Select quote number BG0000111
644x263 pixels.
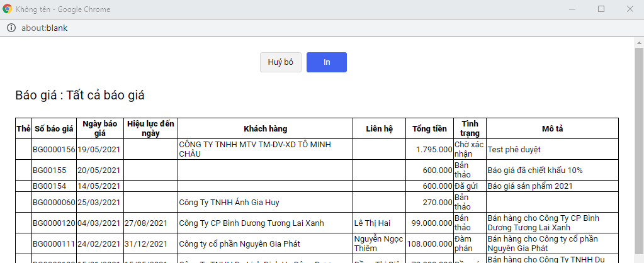click(54, 243)
